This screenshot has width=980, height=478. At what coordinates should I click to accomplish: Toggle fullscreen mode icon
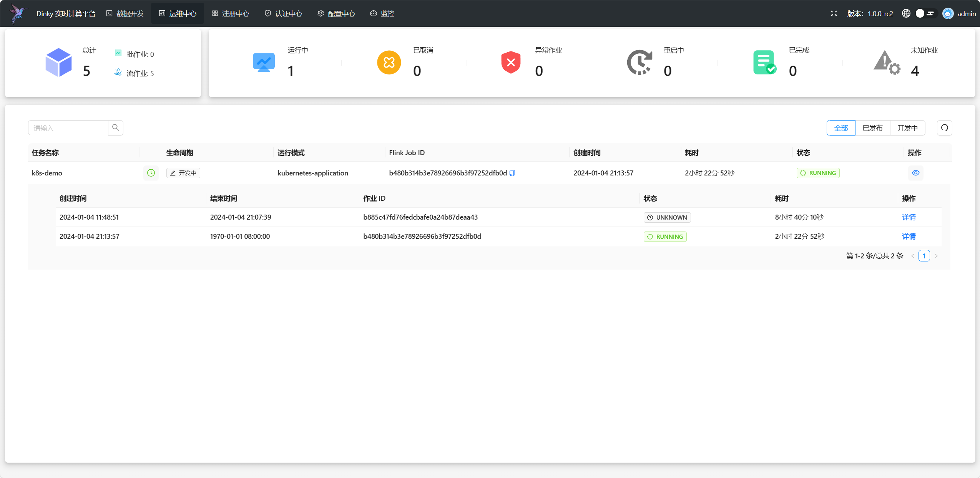tap(834, 13)
